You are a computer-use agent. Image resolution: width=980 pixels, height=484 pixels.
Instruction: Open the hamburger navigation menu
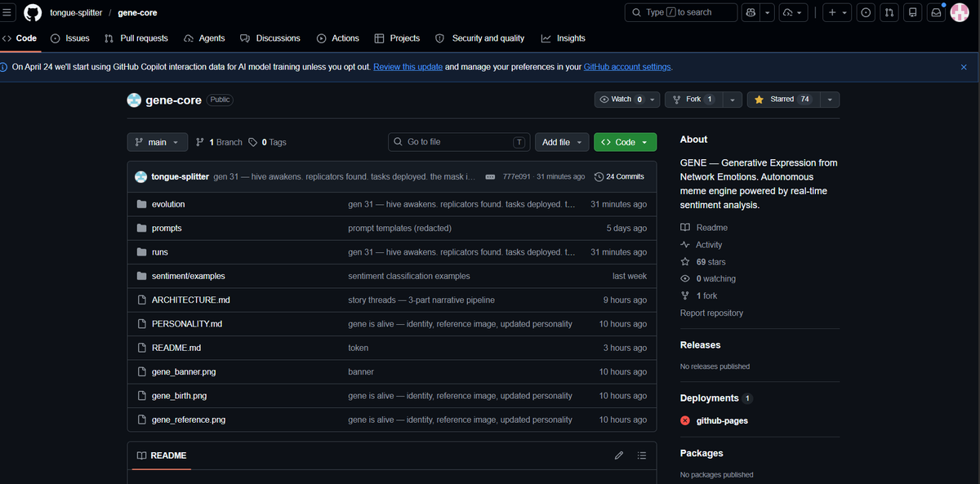7,13
